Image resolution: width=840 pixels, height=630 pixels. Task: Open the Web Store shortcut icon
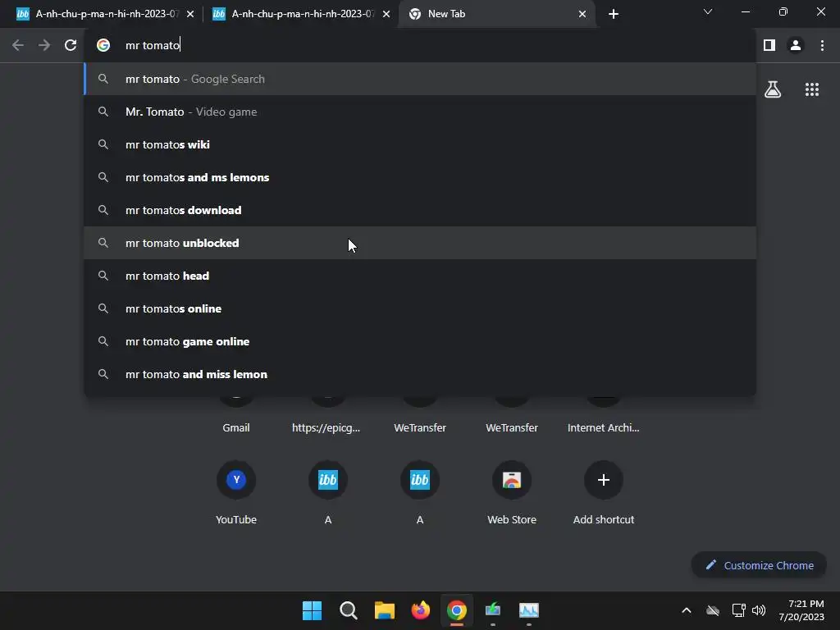512,479
